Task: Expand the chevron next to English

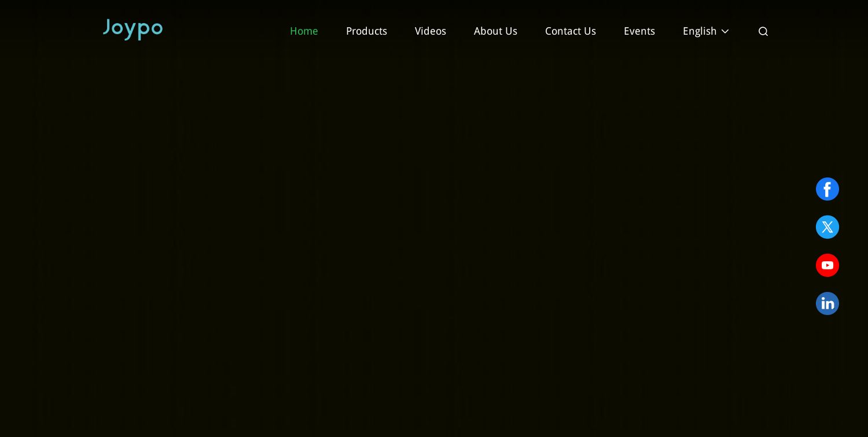Action: click(x=725, y=31)
